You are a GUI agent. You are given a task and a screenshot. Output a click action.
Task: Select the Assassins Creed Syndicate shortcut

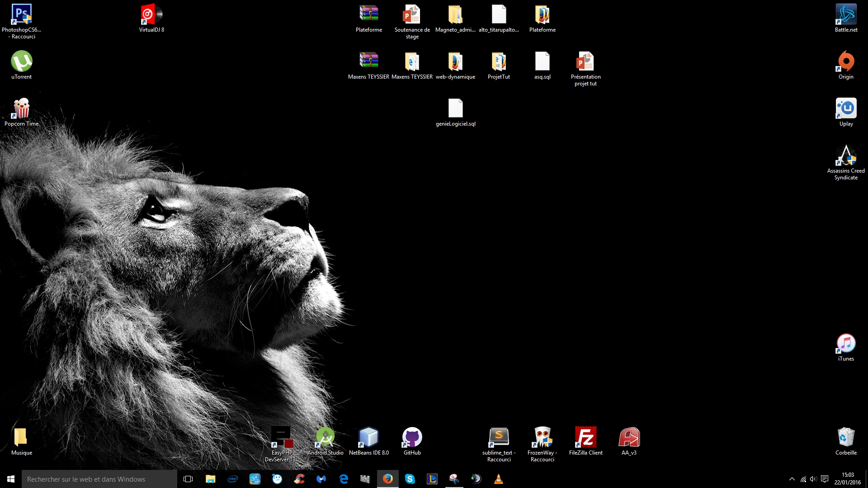846,162
